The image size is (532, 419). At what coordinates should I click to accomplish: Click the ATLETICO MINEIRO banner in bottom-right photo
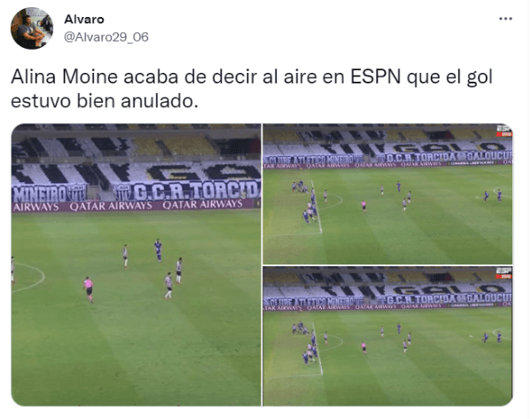313,301
